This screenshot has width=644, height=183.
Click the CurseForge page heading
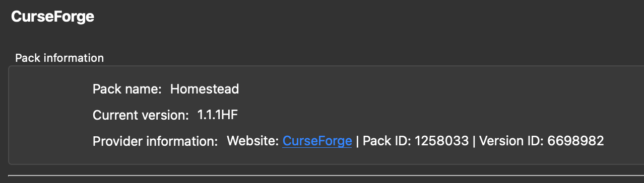tap(53, 17)
